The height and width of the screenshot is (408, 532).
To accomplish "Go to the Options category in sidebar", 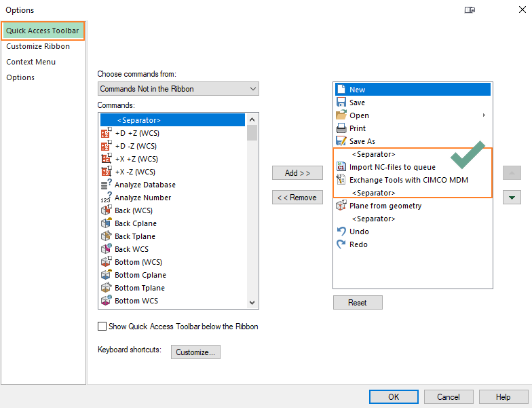I will coord(20,77).
